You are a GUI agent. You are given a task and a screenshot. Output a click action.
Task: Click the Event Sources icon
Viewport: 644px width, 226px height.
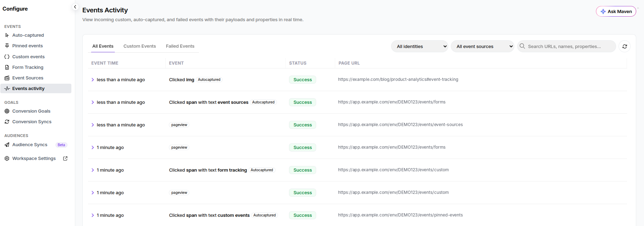click(7, 78)
